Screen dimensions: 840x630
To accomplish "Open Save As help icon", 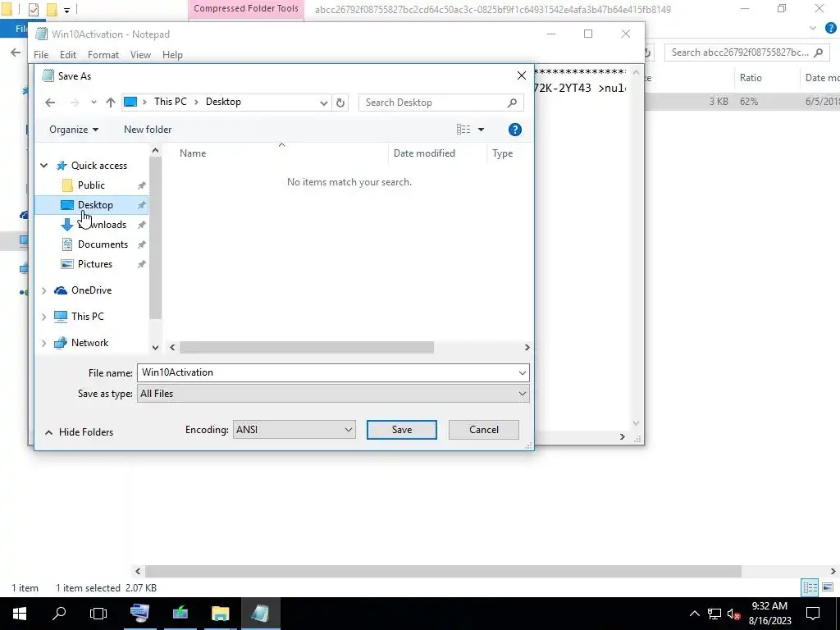I will click(515, 130).
